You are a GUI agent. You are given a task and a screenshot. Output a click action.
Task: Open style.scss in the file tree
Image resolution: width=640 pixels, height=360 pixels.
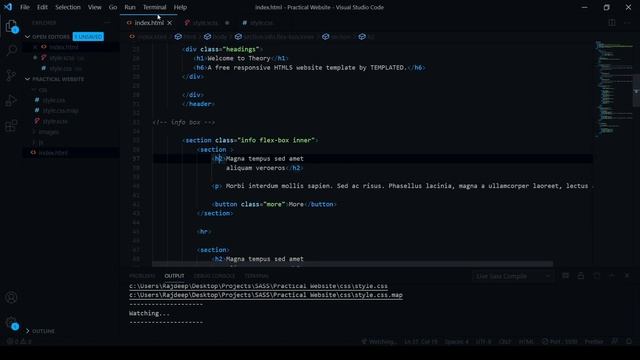pyautogui.click(x=55, y=122)
